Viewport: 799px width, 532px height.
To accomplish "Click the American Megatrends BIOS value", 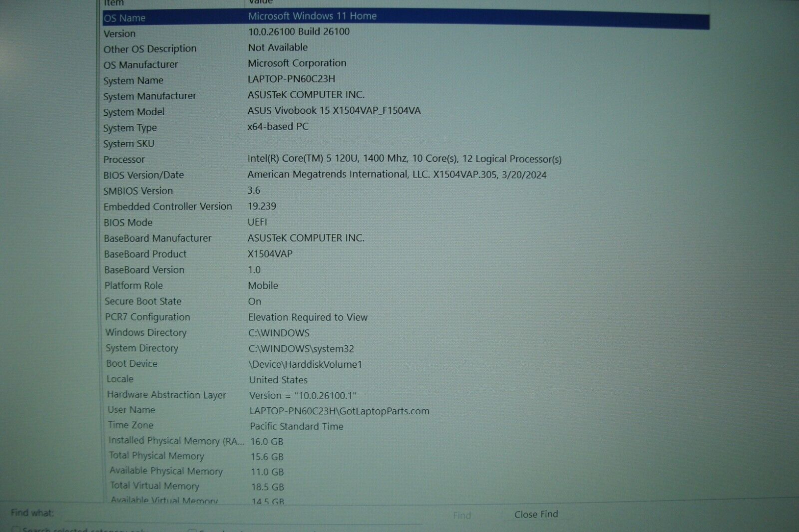I will point(397,174).
